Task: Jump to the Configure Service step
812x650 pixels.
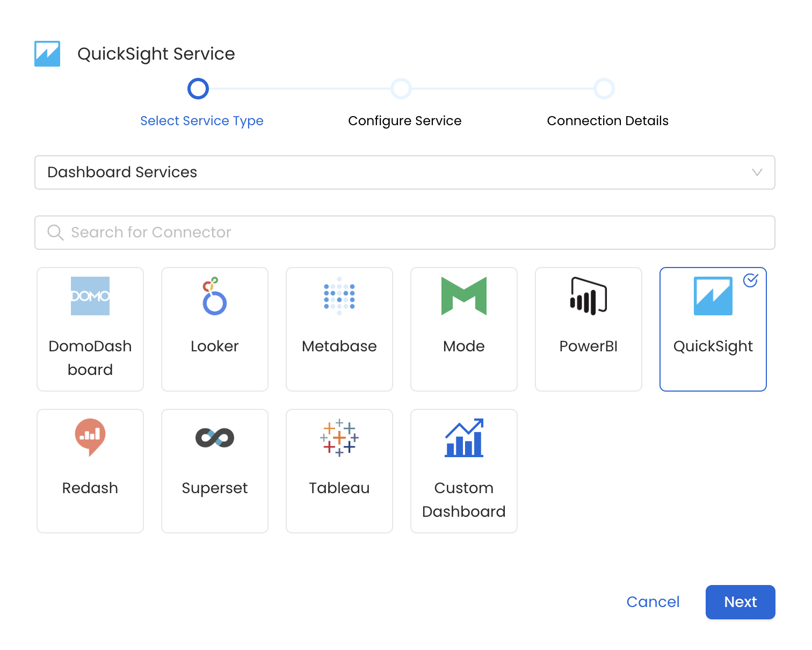Action: [x=404, y=121]
